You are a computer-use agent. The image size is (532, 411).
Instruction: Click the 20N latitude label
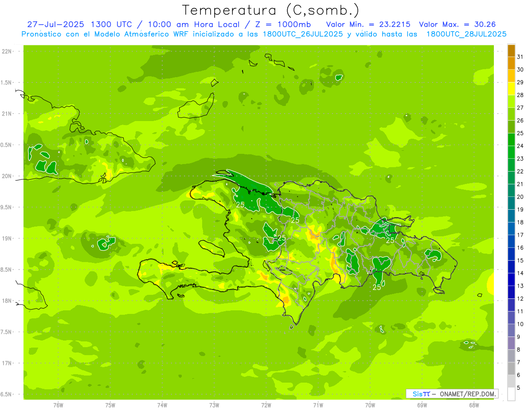tap(7, 176)
